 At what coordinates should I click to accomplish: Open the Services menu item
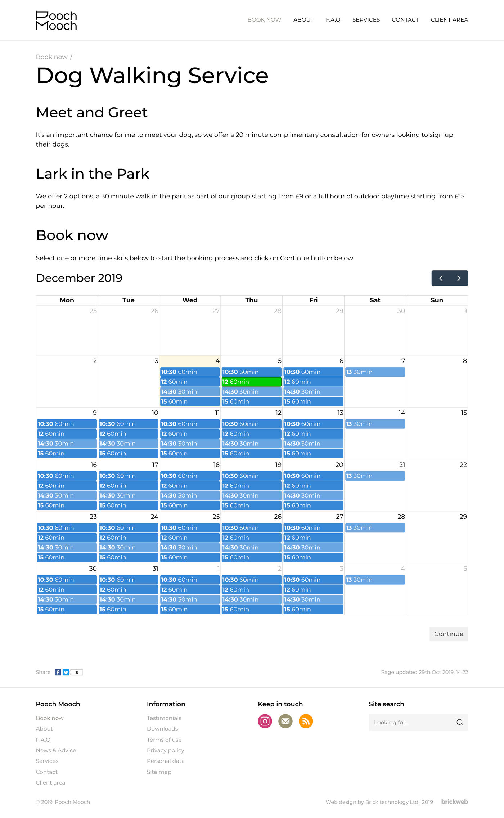pyautogui.click(x=366, y=20)
